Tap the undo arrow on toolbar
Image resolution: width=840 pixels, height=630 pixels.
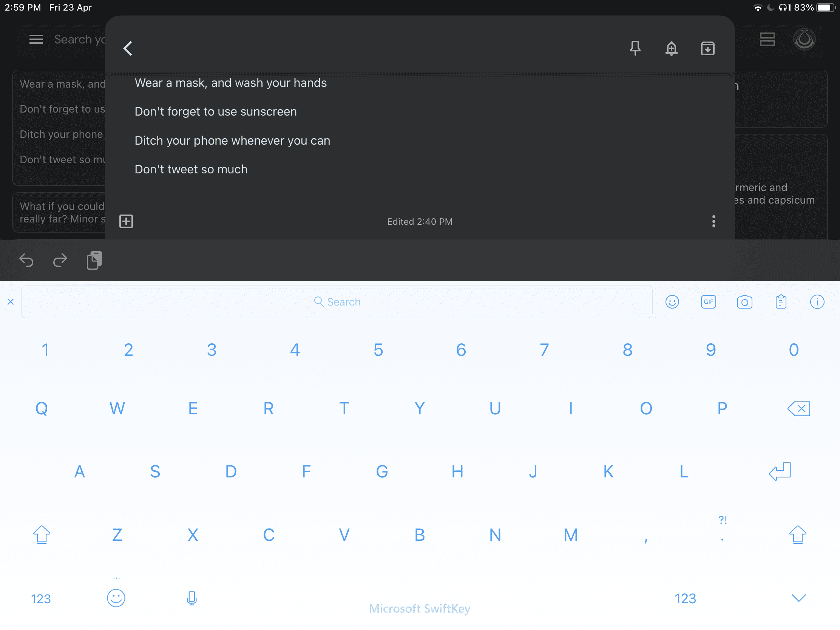[26, 260]
